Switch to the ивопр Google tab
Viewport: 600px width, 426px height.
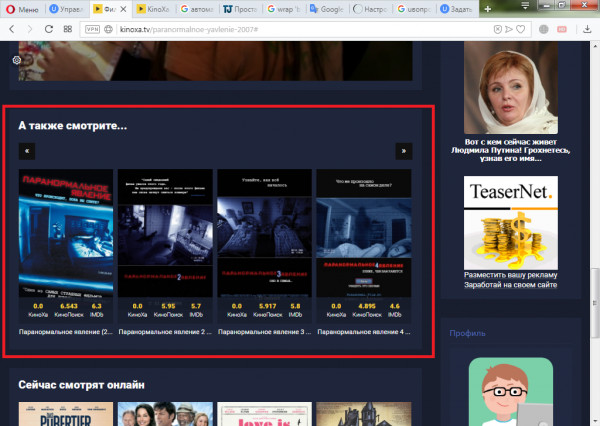414,9
